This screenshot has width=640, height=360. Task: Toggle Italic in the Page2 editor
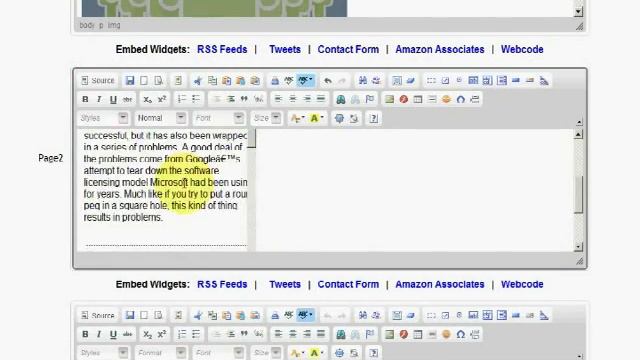pos(99,99)
